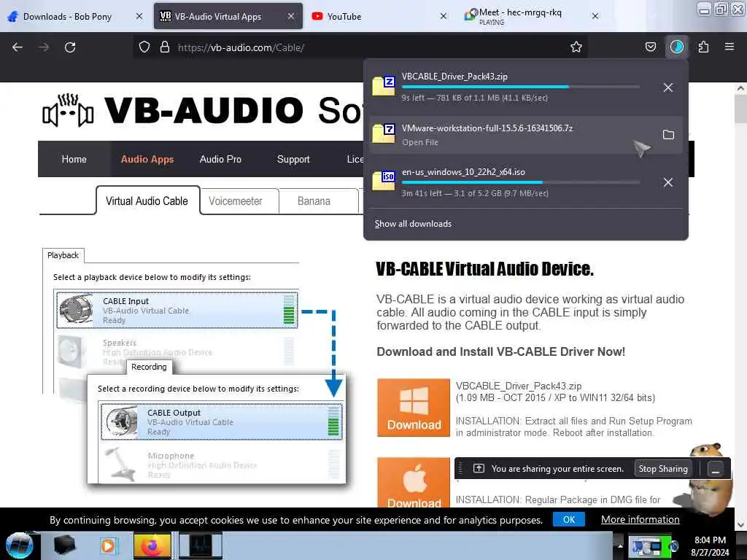Click the black cube taskbar icon

64,545
